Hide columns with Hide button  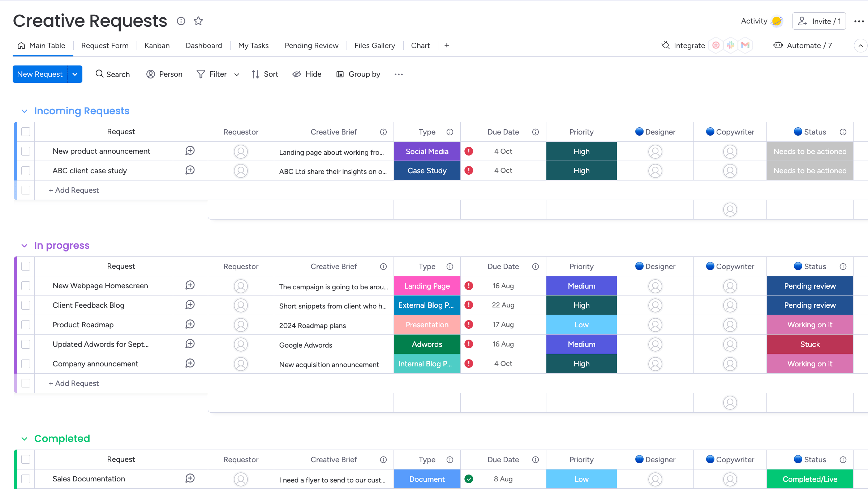pyautogui.click(x=307, y=74)
